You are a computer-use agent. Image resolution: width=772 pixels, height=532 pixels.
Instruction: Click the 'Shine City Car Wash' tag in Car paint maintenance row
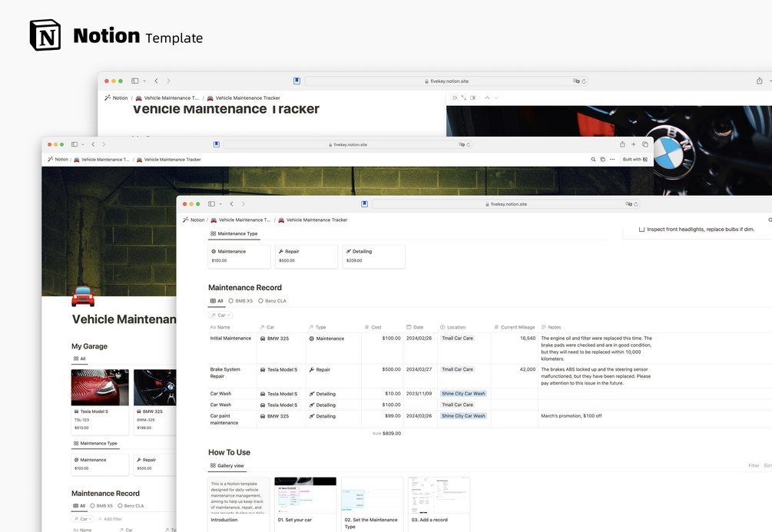[463, 416]
